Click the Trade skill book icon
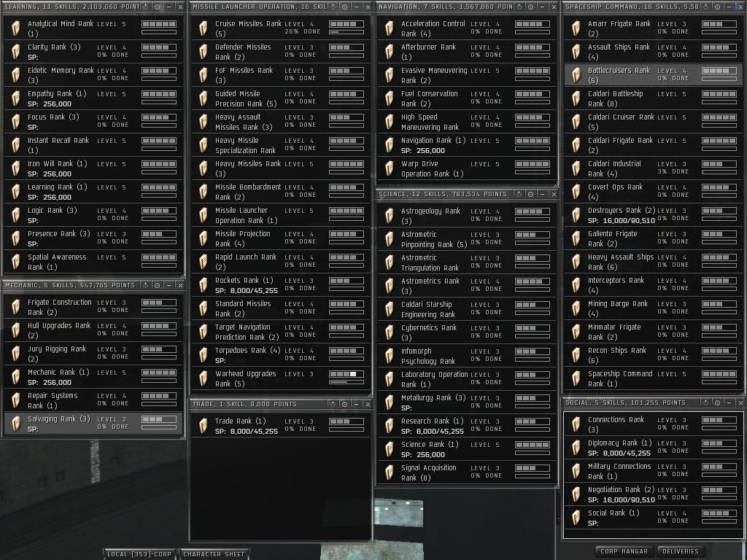Image resolution: width=747 pixels, height=560 pixels. click(204, 425)
